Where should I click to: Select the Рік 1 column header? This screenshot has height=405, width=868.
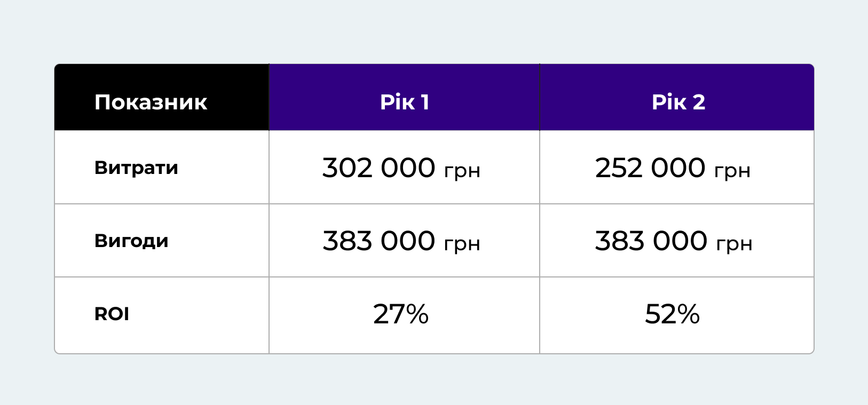click(x=404, y=97)
